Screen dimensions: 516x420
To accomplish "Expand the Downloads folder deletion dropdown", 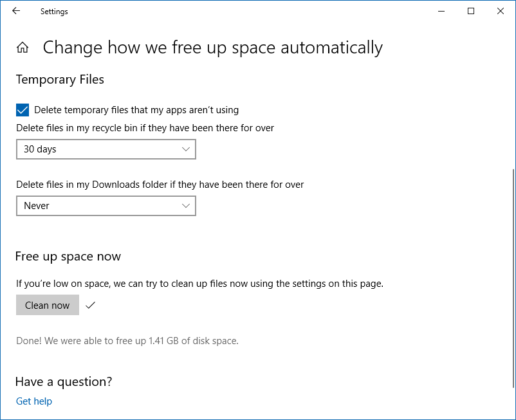I will 106,205.
